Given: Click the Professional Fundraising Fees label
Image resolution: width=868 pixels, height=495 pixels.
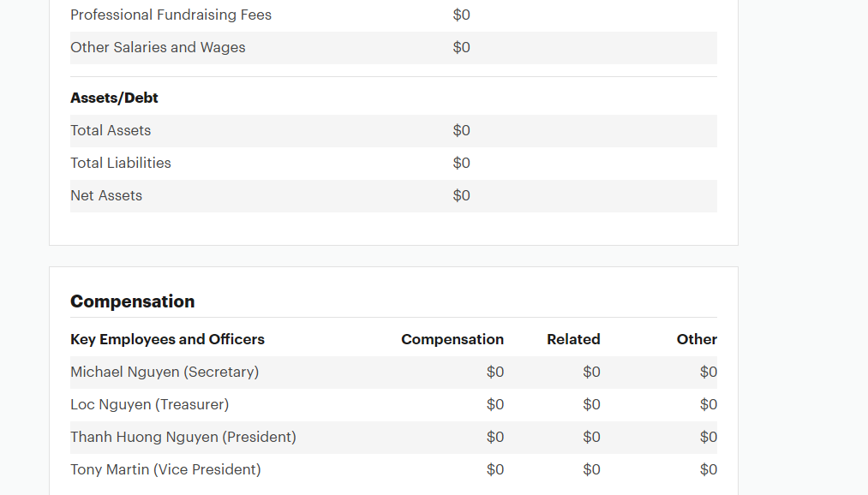Looking at the screenshot, I should coord(171,15).
